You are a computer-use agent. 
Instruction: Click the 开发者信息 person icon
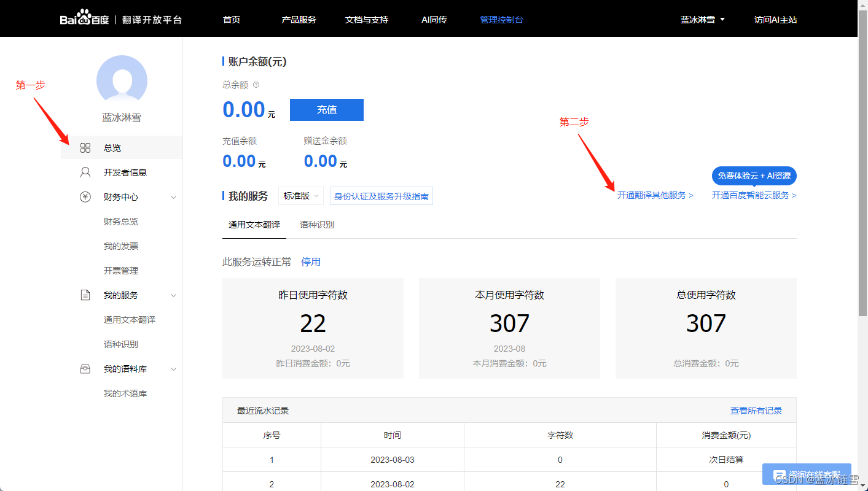[85, 172]
